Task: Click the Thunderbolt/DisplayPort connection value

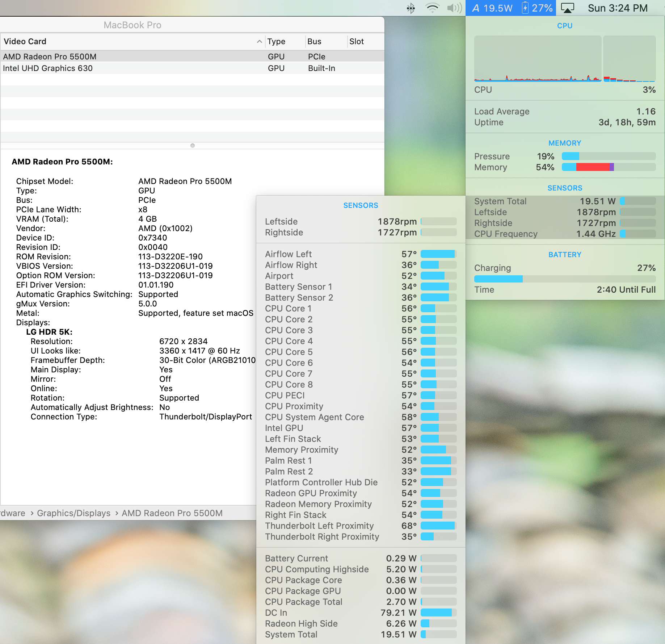Action: (206, 417)
